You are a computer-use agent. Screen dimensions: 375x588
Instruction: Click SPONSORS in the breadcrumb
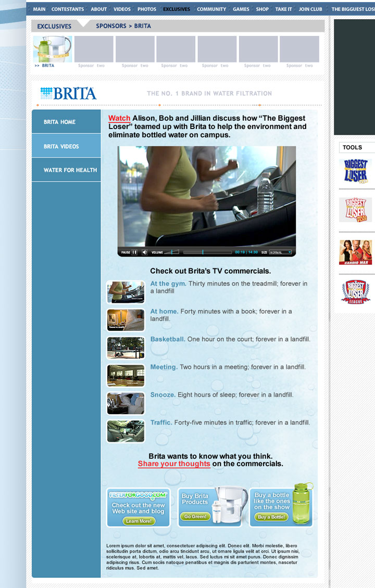(111, 26)
